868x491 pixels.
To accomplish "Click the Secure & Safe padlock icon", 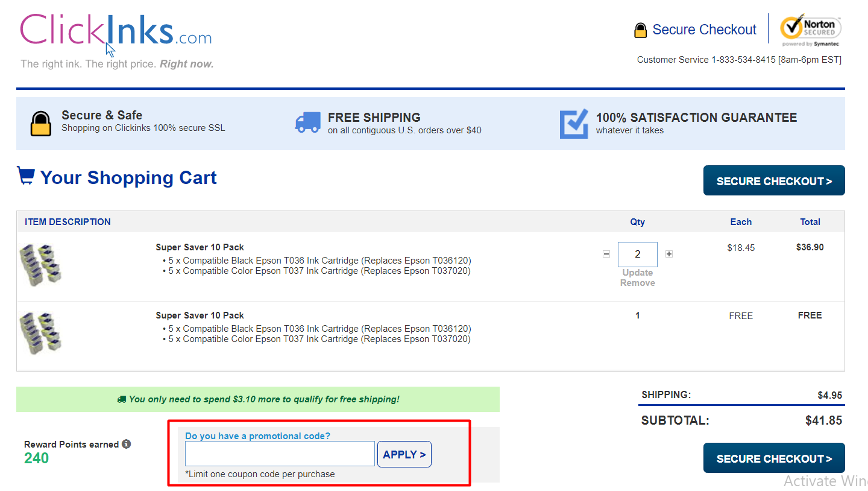I will click(x=41, y=123).
